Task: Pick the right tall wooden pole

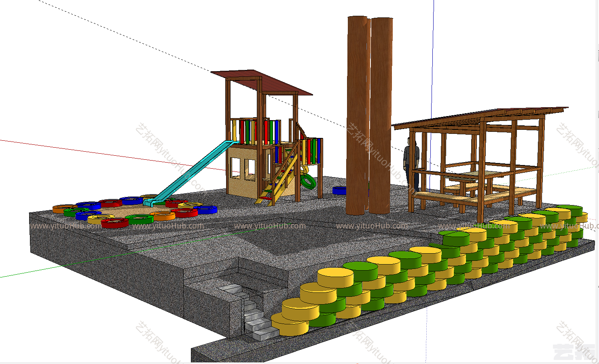Action: tap(381, 115)
